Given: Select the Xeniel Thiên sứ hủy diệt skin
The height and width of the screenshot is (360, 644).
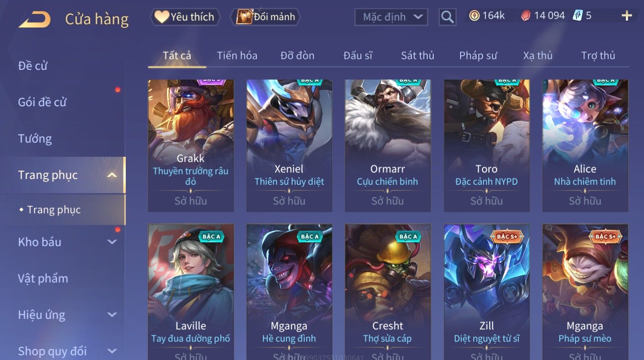Looking at the screenshot, I should click(289, 146).
